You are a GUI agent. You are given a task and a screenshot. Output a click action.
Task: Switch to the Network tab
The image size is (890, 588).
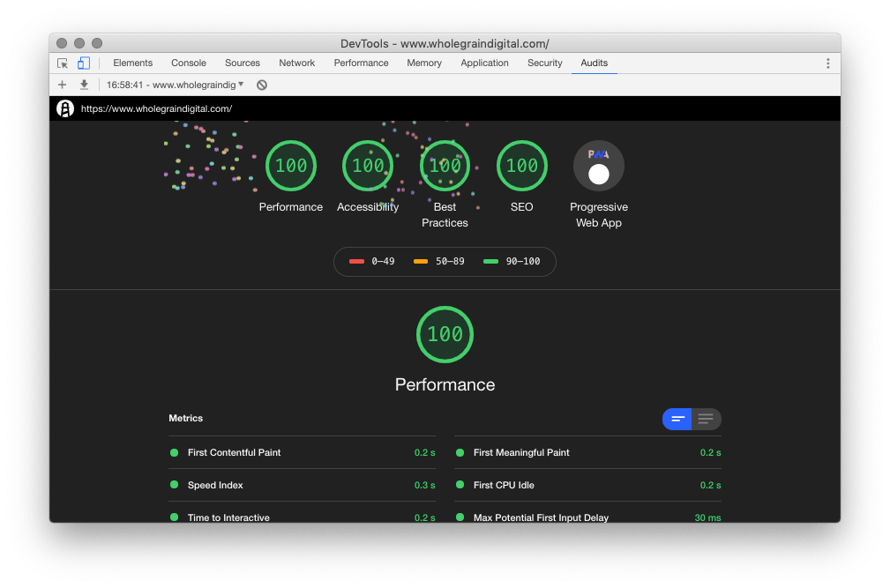tap(297, 63)
